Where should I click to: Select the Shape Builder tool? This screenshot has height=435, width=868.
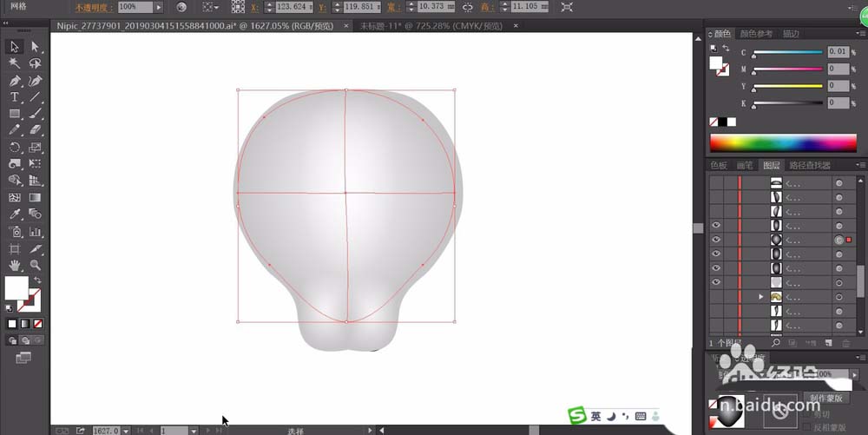coord(15,181)
